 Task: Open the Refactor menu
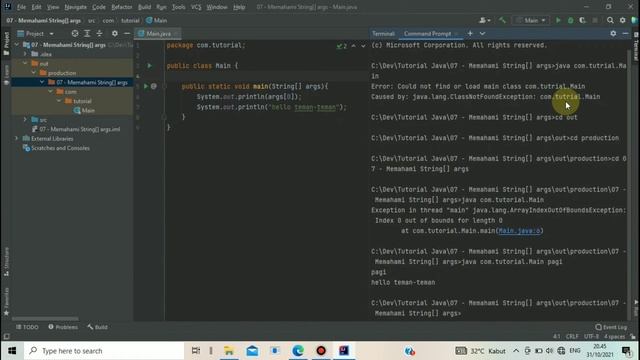(122, 7)
